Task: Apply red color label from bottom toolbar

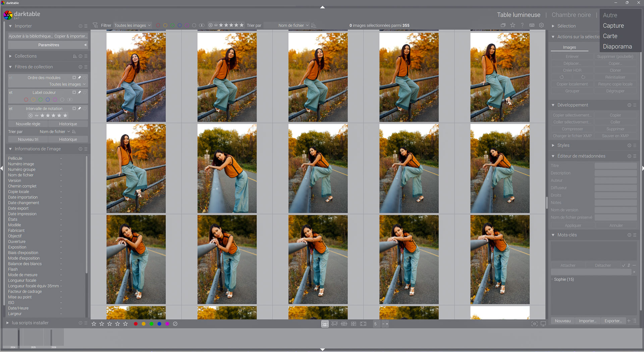Action: (x=136, y=324)
